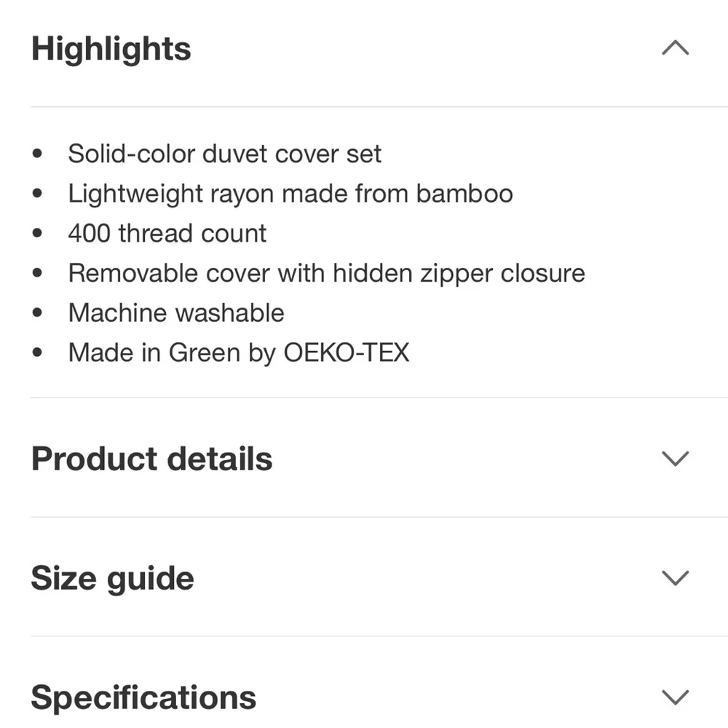
Task: Click 'Removable cover with hidden zipper closure'
Action: [x=327, y=273]
